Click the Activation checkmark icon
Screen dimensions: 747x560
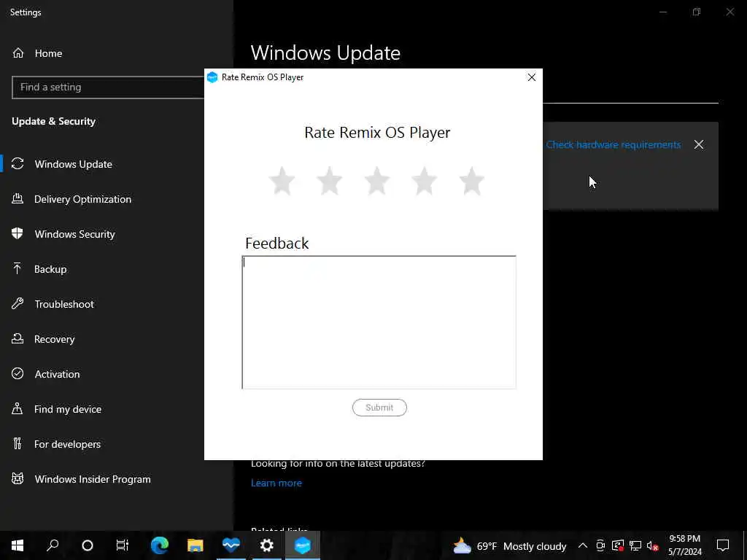pos(18,373)
